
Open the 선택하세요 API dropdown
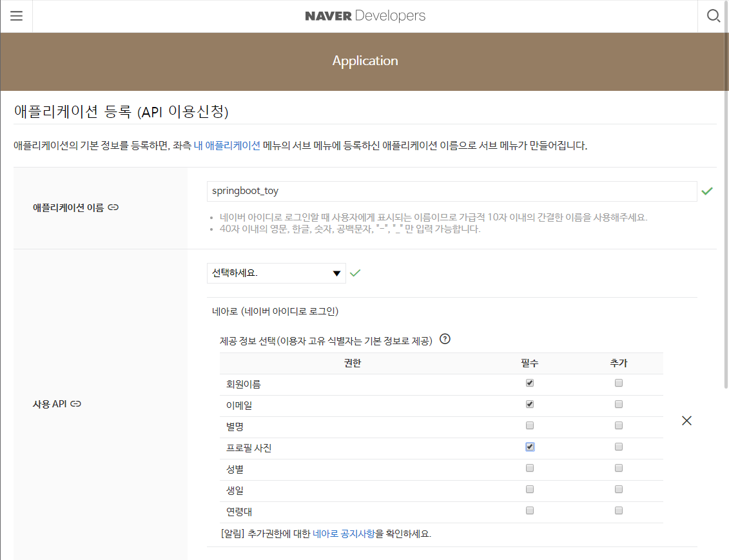pyautogui.click(x=276, y=273)
